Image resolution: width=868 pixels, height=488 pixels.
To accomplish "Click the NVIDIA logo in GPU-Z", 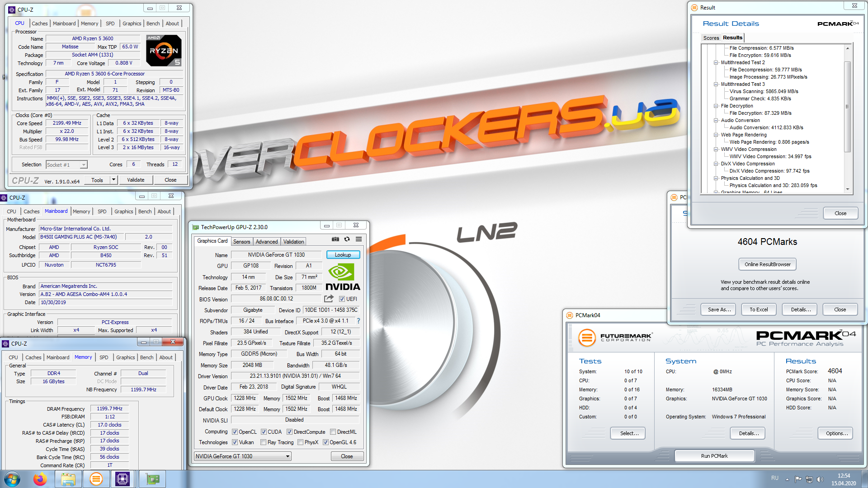I will 343,277.
